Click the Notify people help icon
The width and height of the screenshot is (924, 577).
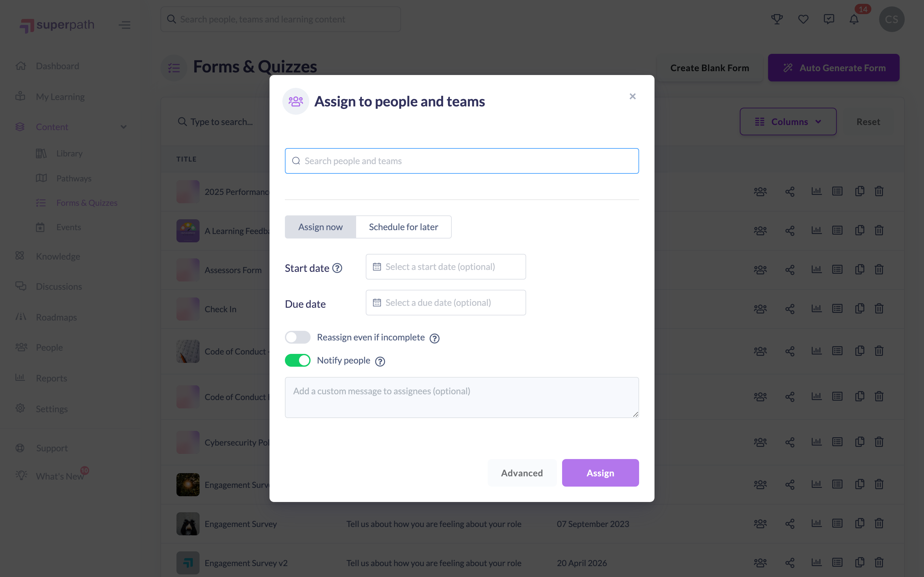click(380, 361)
